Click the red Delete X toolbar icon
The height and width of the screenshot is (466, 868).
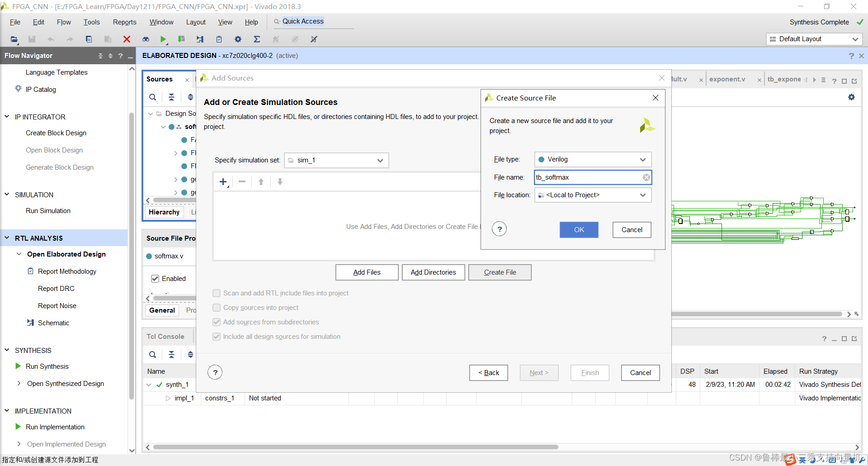[x=127, y=39]
